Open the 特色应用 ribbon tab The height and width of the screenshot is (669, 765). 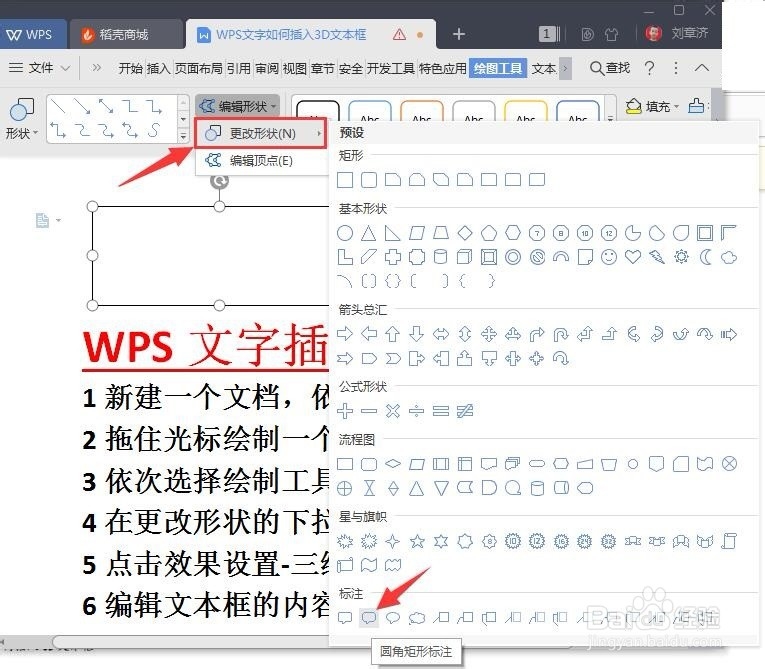click(443, 68)
